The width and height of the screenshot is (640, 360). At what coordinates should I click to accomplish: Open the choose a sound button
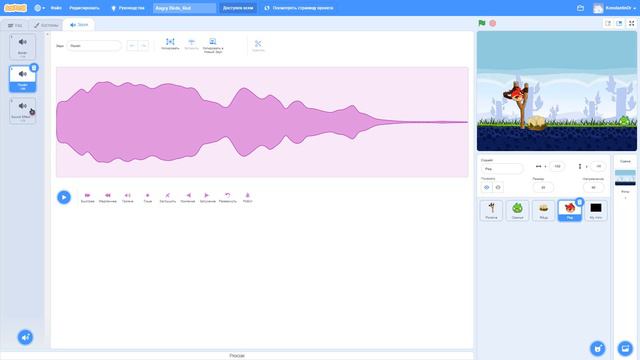coord(25,337)
